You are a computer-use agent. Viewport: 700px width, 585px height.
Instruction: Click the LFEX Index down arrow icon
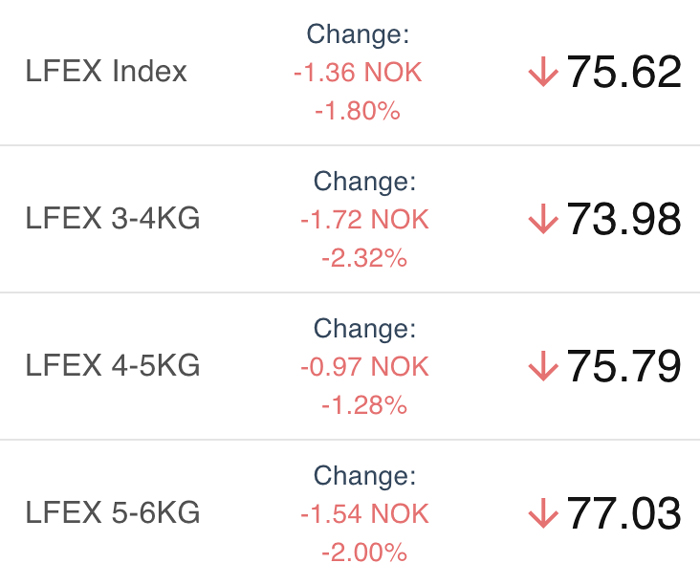[543, 71]
